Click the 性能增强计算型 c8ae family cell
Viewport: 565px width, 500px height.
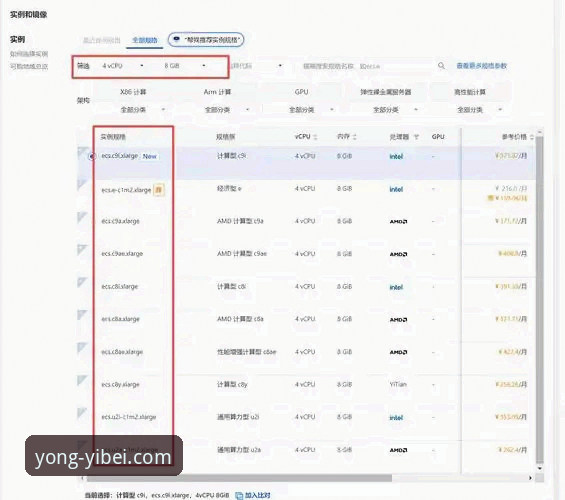(x=246, y=352)
